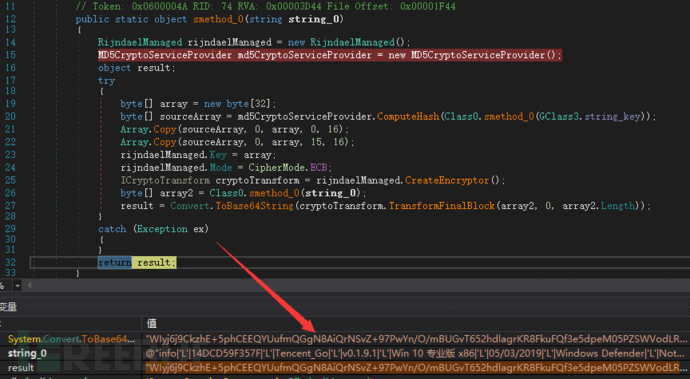Click line number 15 in the gutter

10,55
